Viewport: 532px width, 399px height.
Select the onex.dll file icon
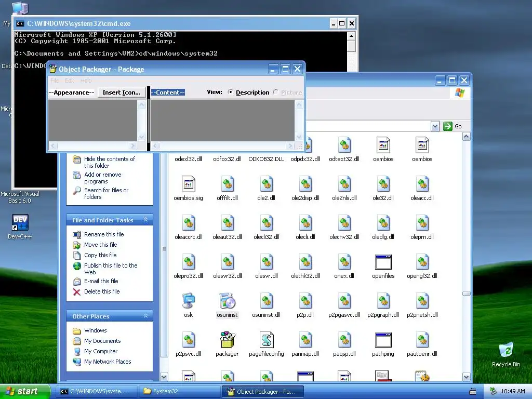point(344,262)
